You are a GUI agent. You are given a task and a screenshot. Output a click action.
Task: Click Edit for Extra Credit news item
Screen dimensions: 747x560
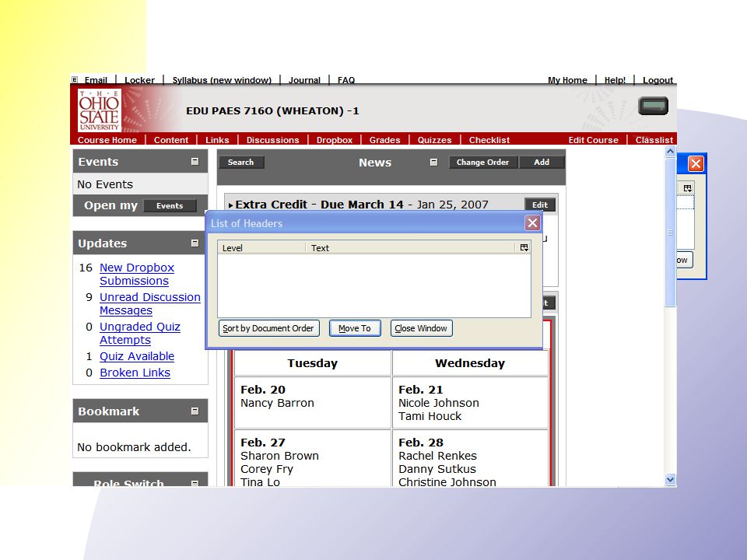540,205
